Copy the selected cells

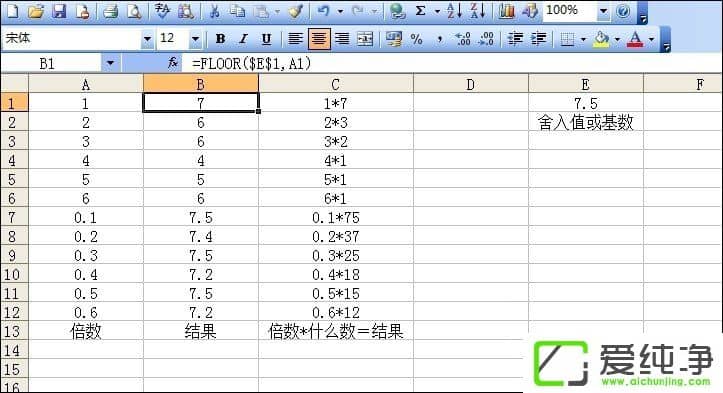[237, 11]
